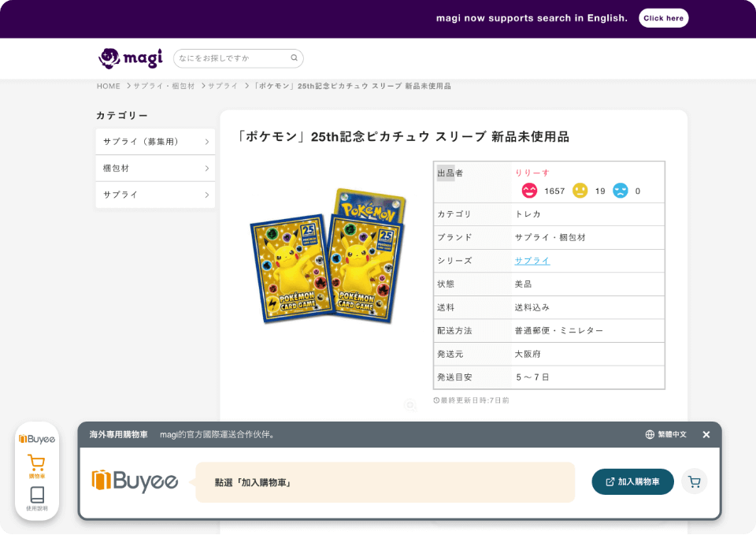Click the good rating count 1657
This screenshot has height=535, width=756.
[554, 191]
